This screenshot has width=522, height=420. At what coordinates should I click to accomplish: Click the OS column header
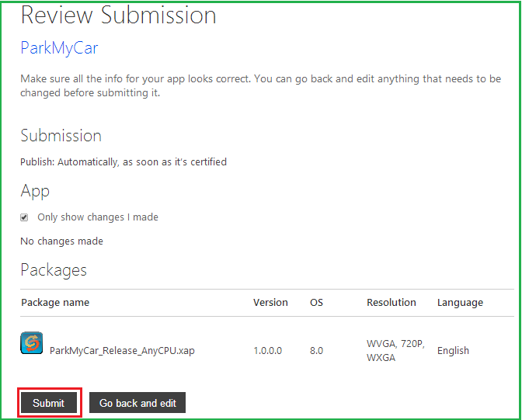[316, 303]
